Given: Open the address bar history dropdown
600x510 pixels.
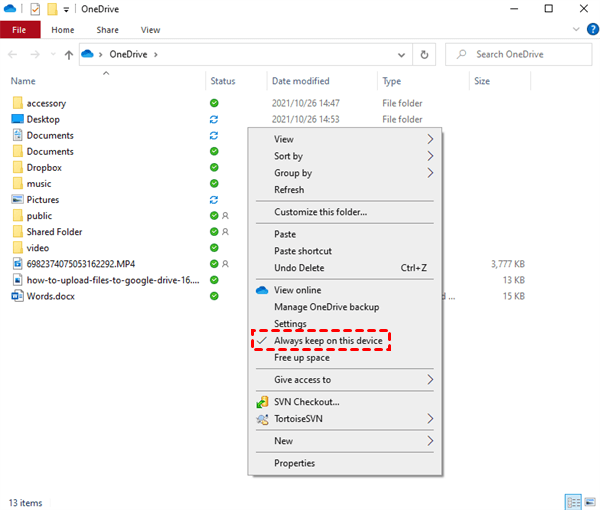Looking at the screenshot, I should 405,54.
